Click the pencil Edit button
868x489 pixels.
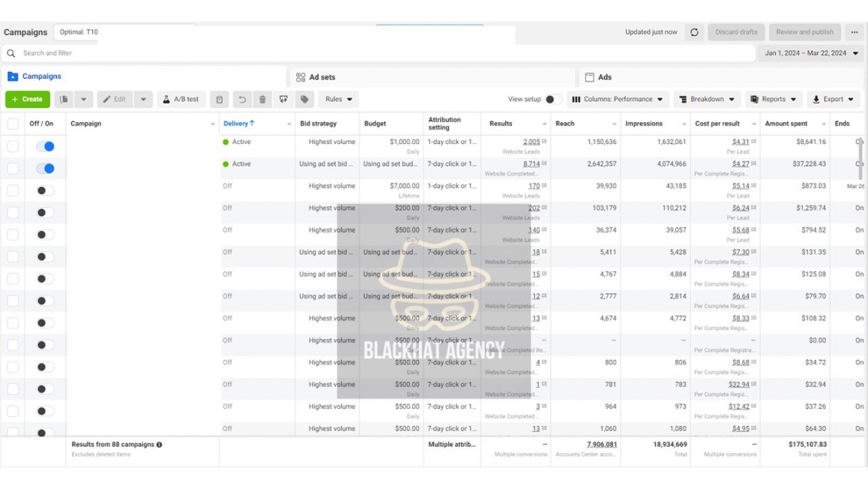[x=115, y=99]
